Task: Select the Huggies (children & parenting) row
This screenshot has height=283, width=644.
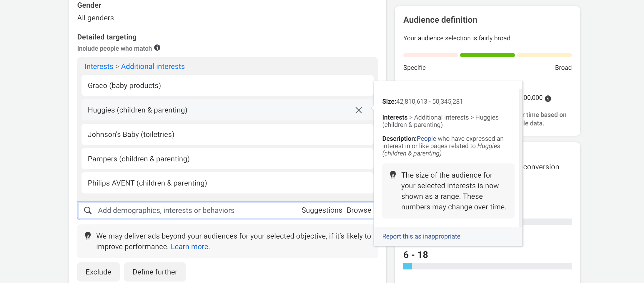Action: tap(227, 110)
